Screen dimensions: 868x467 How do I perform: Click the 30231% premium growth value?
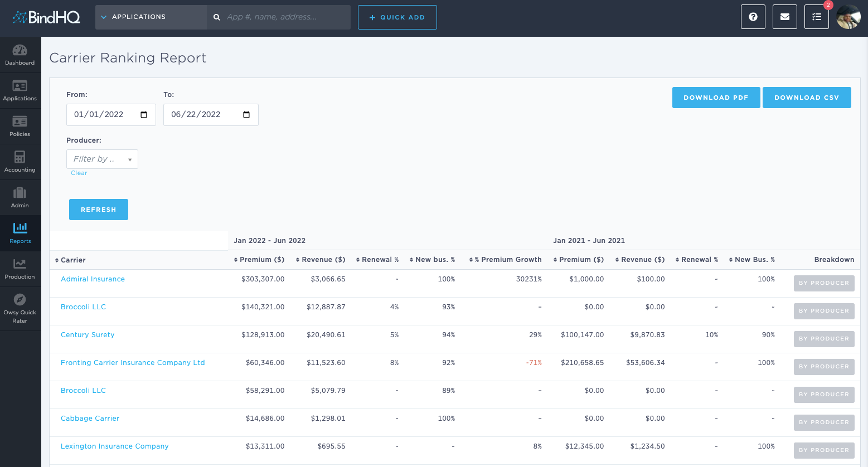click(529, 279)
